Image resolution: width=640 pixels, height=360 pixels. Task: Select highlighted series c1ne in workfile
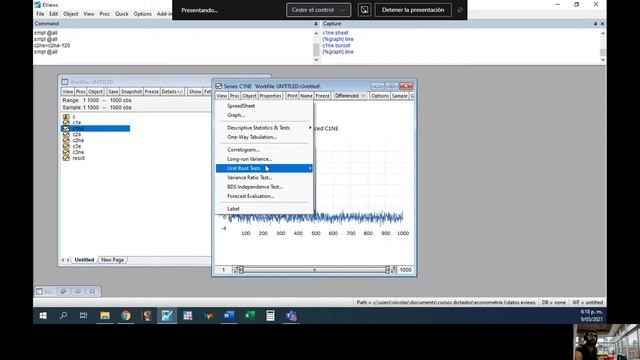[96, 129]
